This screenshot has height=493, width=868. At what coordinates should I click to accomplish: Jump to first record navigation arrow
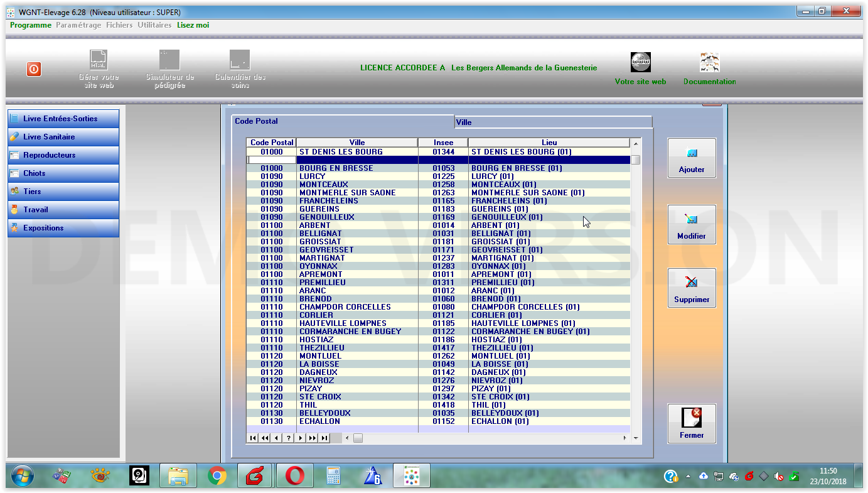tap(252, 438)
